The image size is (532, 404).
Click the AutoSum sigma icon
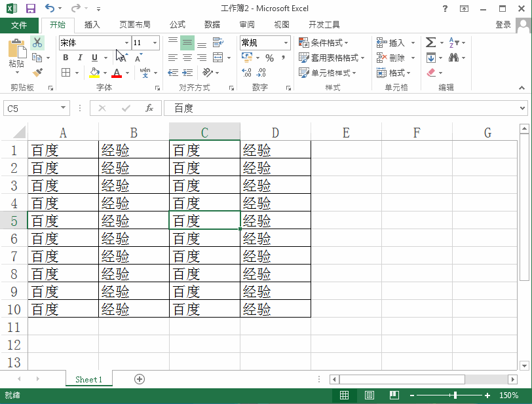point(430,43)
